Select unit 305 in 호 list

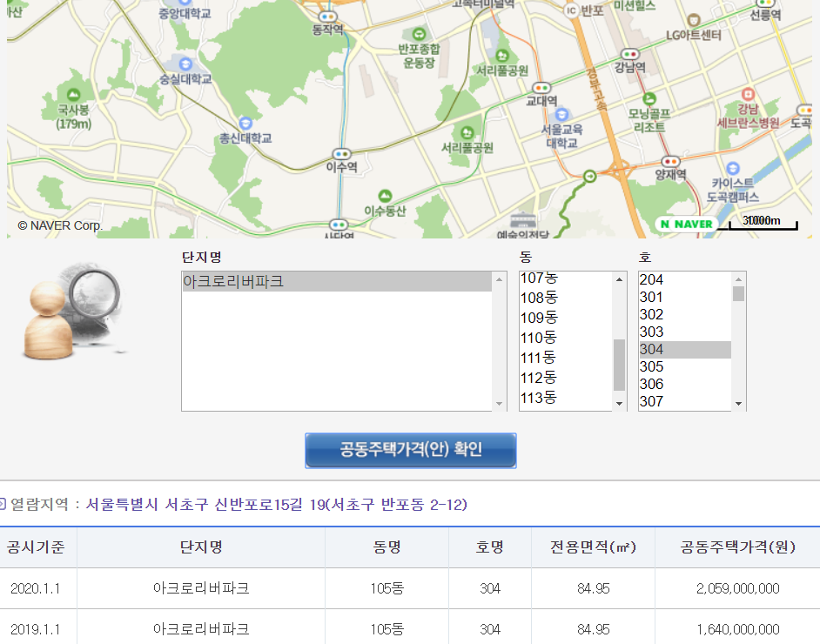pyautogui.click(x=684, y=367)
